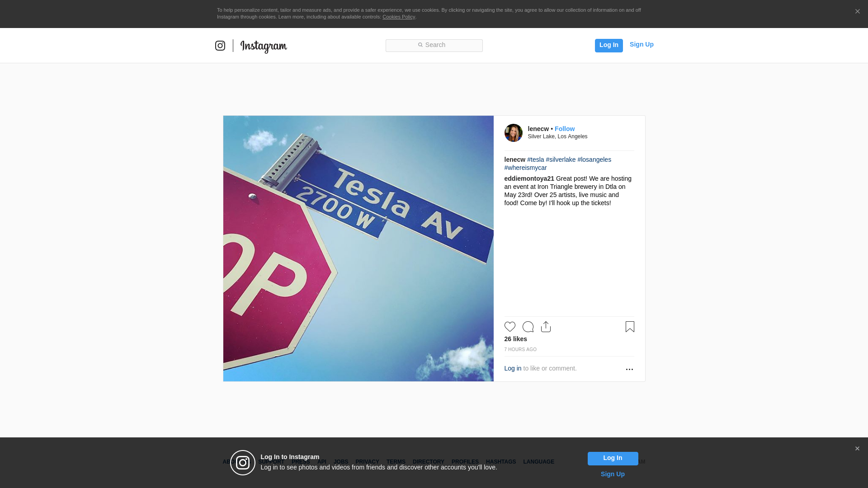Viewport: 868px width, 488px height.
Task: Open the 26 likes count
Action: click(x=515, y=339)
